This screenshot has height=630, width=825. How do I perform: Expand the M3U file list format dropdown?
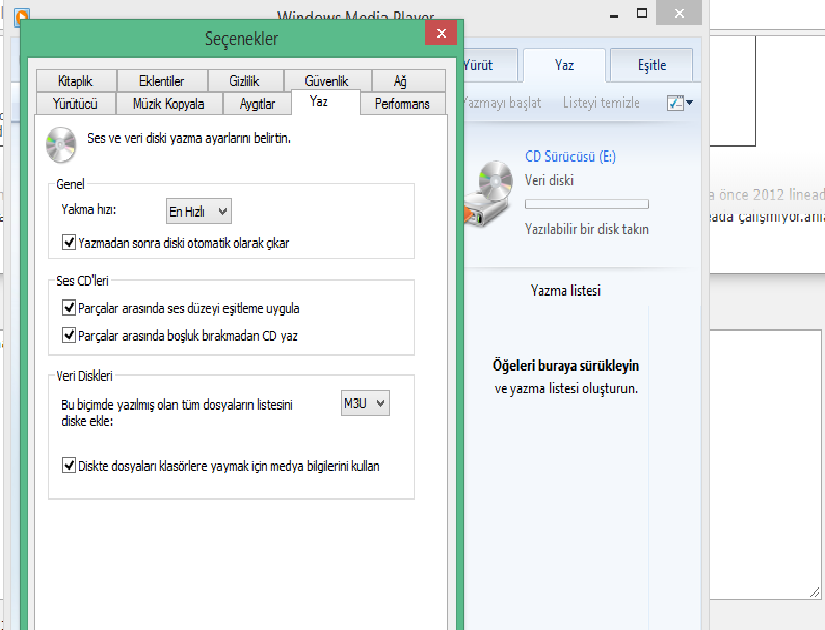tap(364, 403)
